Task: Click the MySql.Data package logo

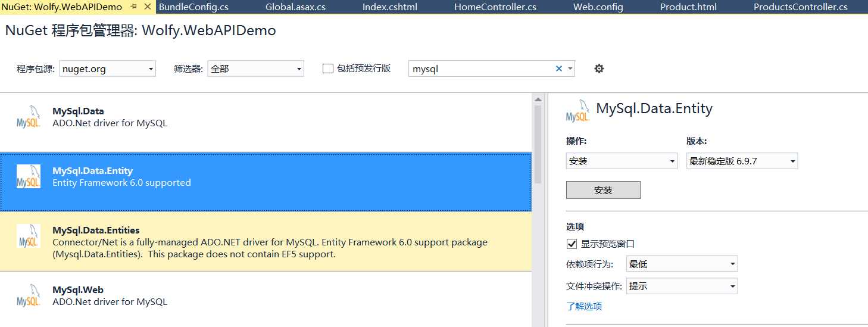Action: pyautogui.click(x=29, y=117)
